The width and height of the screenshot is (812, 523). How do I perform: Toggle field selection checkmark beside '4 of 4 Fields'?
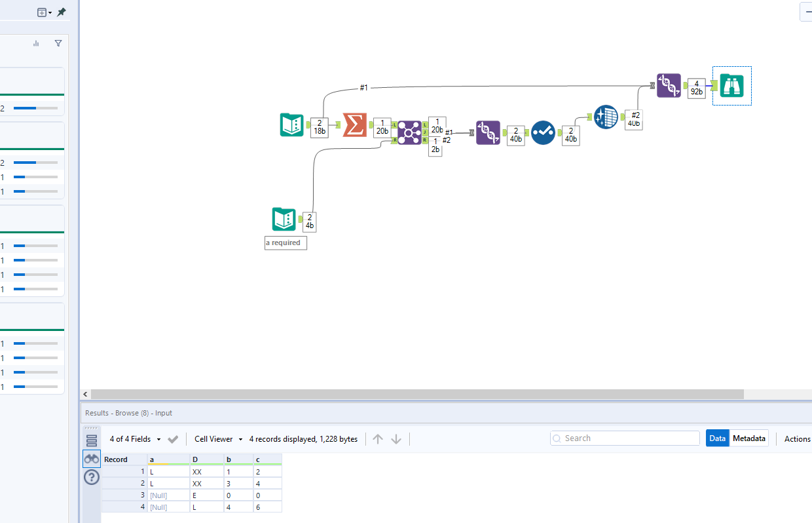(172, 439)
